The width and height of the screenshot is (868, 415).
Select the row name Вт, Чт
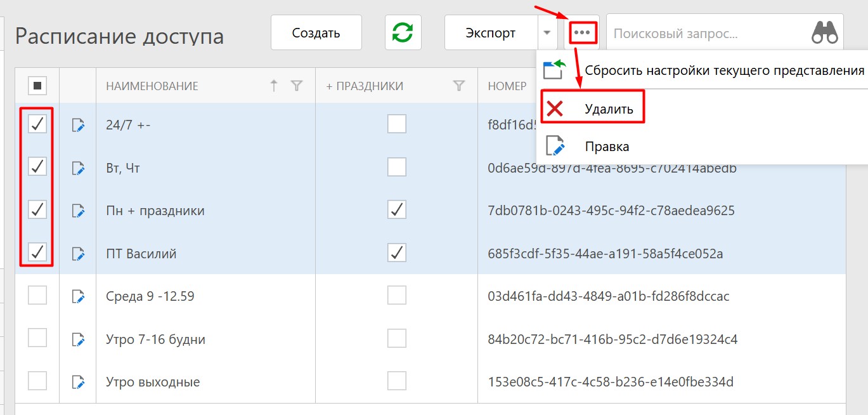click(123, 168)
